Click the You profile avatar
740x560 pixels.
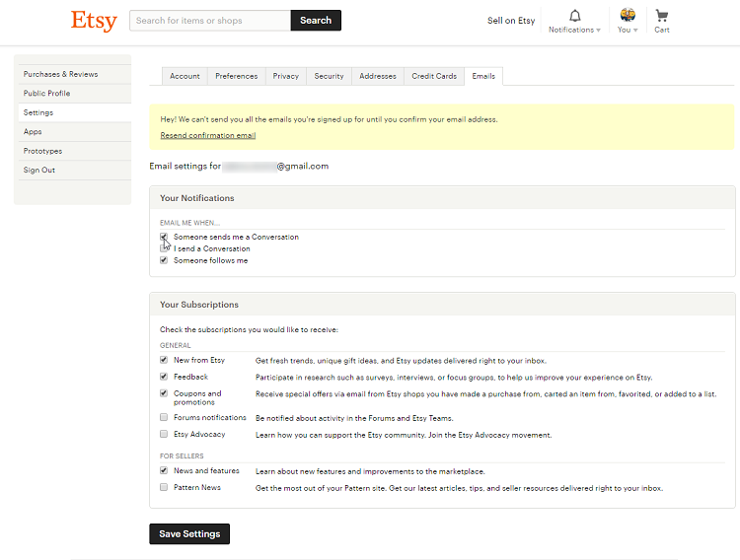click(628, 15)
